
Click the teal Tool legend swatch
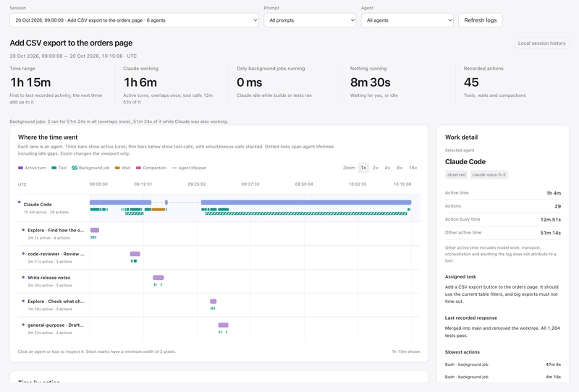click(x=54, y=168)
